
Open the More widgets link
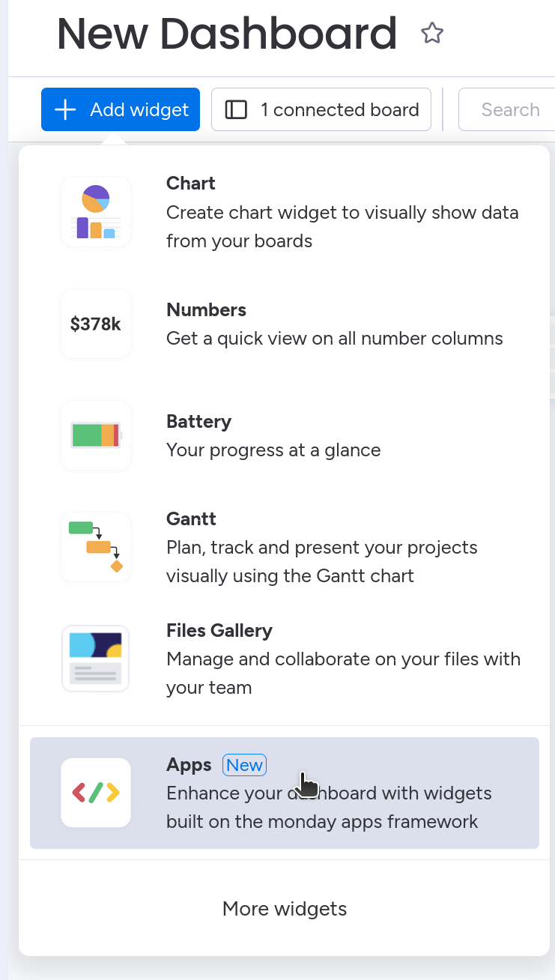click(285, 909)
